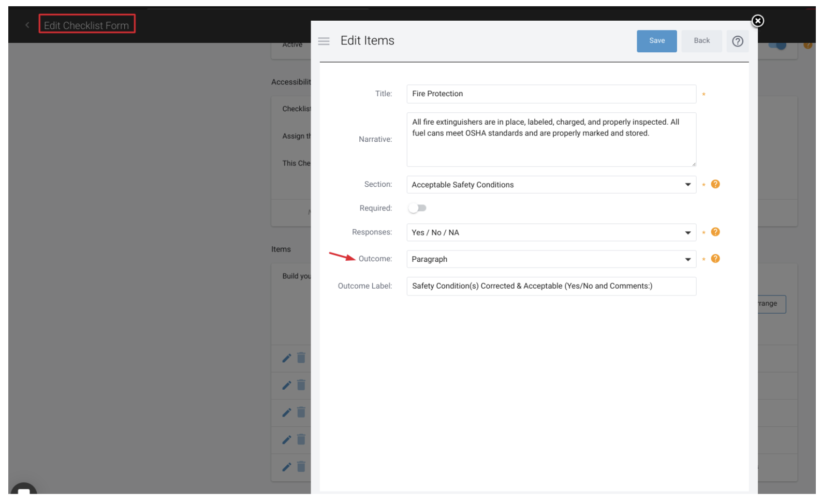The height and width of the screenshot is (504, 821).
Task: Click the last pencil edit icon in Items list
Action: 286,467
